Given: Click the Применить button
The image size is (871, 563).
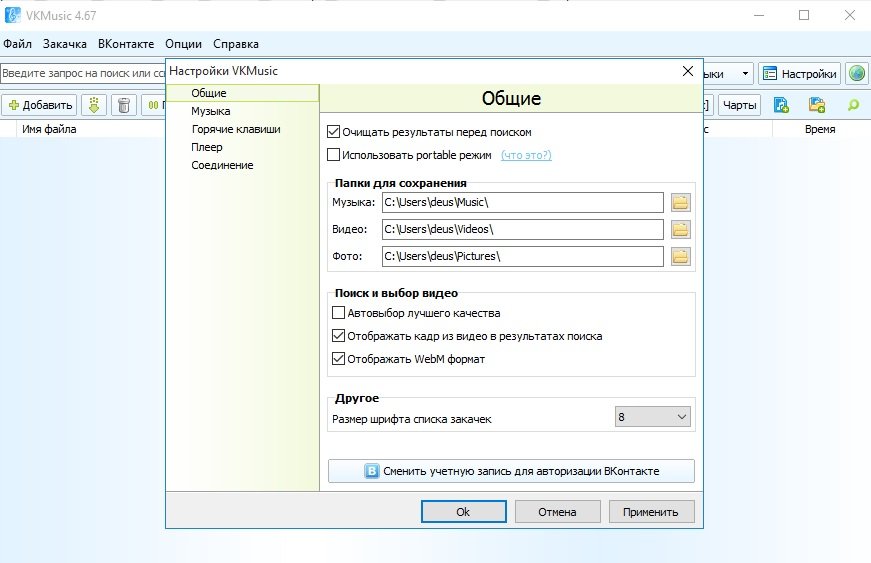Looking at the screenshot, I should (651, 512).
